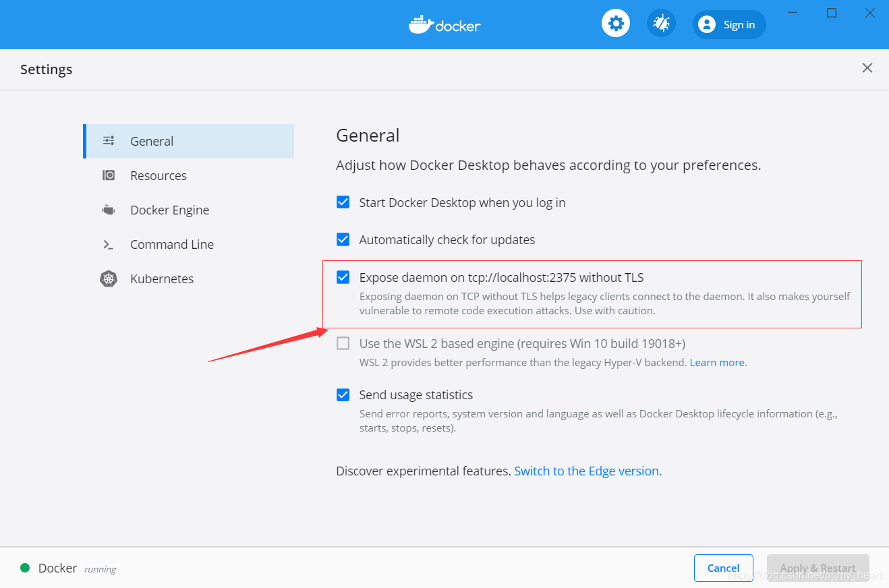Enable the WSL 2 based engine checkbox
The height and width of the screenshot is (588, 889).
(343, 343)
